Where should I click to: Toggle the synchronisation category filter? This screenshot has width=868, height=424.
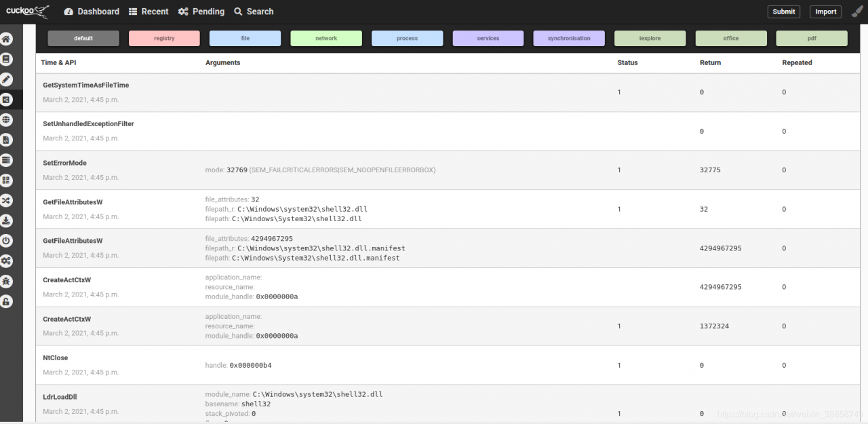click(569, 39)
